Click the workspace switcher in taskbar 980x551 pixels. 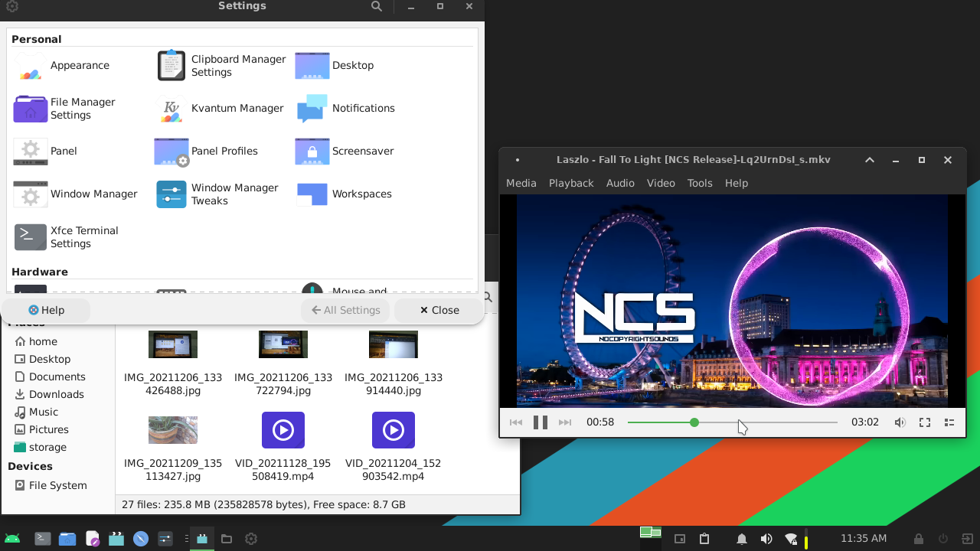[x=651, y=539]
